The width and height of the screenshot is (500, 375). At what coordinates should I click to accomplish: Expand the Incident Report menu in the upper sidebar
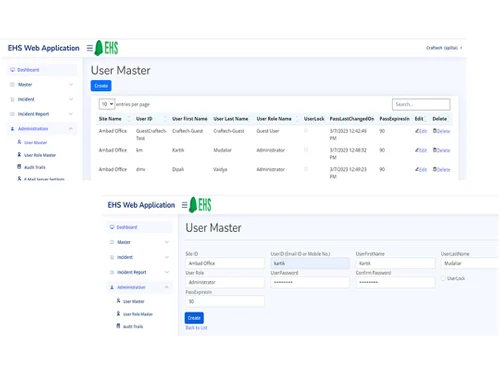click(x=42, y=114)
